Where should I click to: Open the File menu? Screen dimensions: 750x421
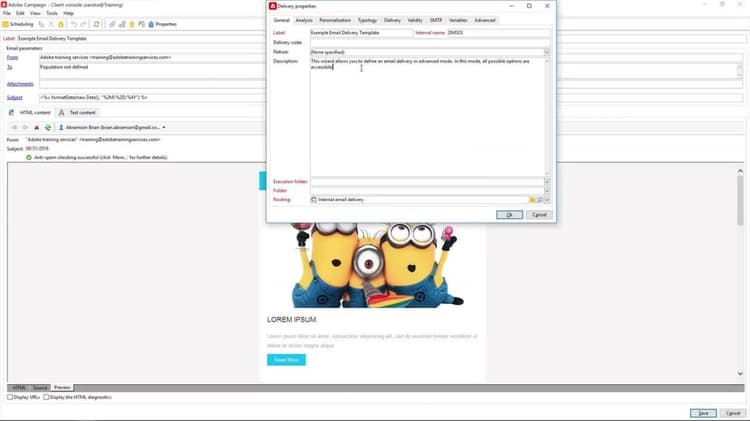point(7,13)
